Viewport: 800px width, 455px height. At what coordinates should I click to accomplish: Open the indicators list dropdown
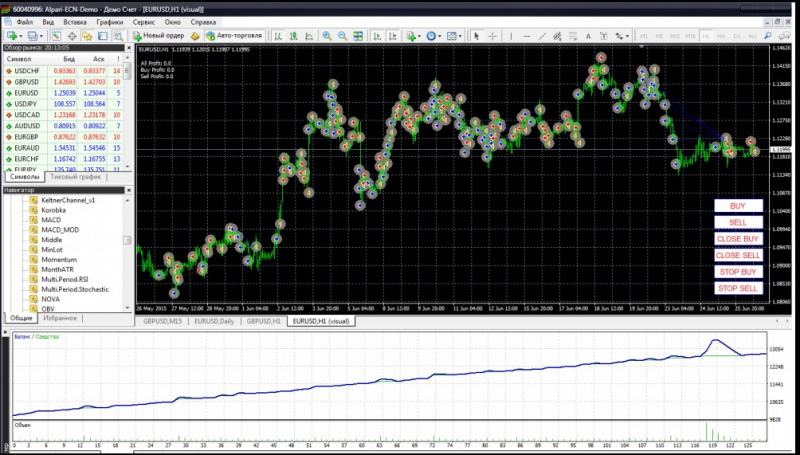pyautogui.click(x=412, y=36)
